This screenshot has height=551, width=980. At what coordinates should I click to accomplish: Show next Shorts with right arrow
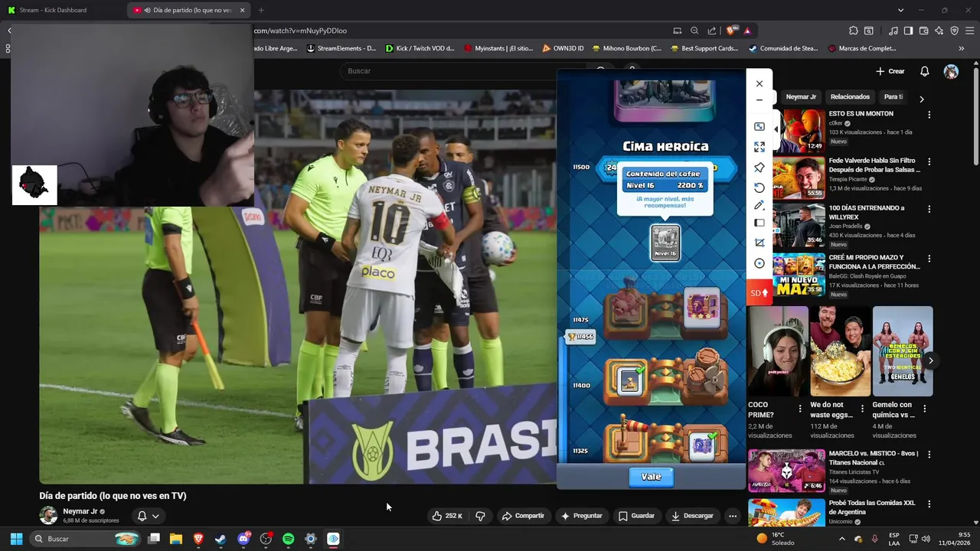coord(931,360)
